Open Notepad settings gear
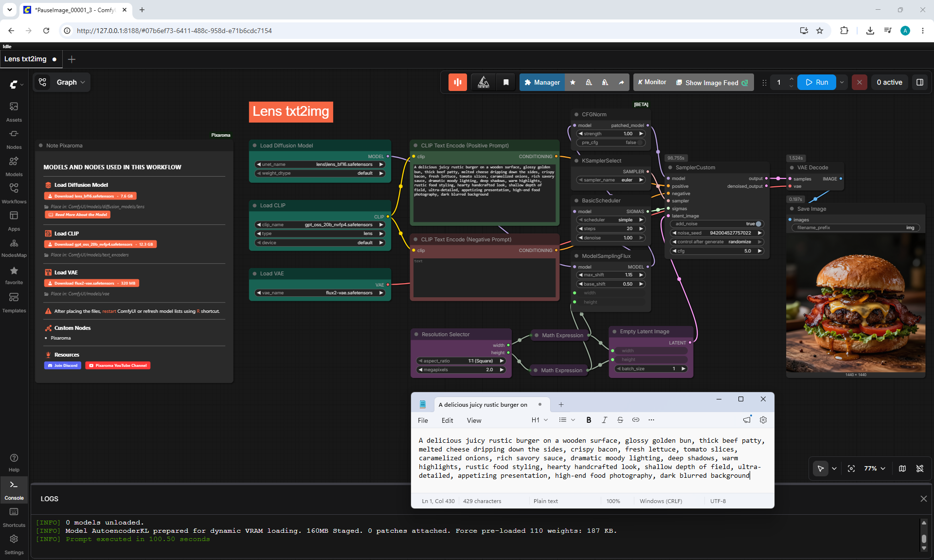Image resolution: width=934 pixels, height=560 pixels. pos(763,420)
